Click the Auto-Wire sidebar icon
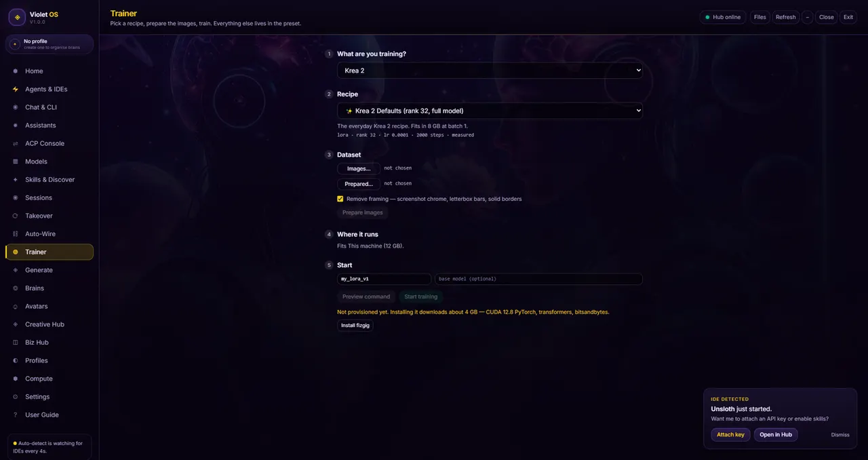Image resolution: width=868 pixels, height=460 pixels. [x=16, y=234]
